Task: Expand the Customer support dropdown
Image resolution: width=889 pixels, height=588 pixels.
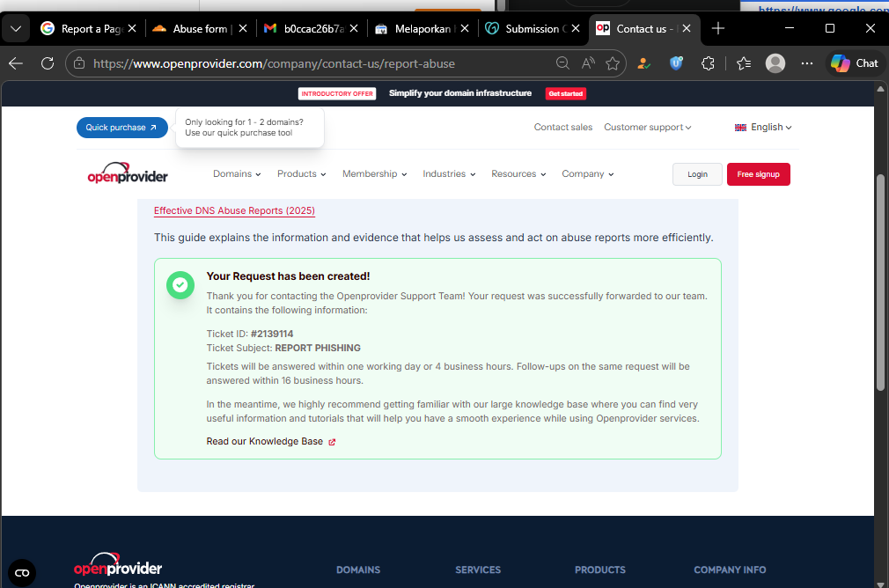Action: click(647, 127)
